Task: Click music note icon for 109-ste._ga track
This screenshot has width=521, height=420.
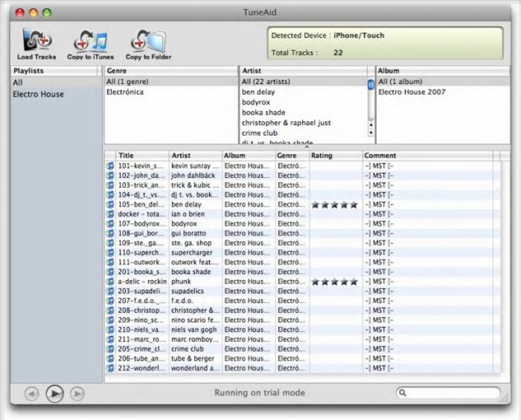Action: point(110,243)
